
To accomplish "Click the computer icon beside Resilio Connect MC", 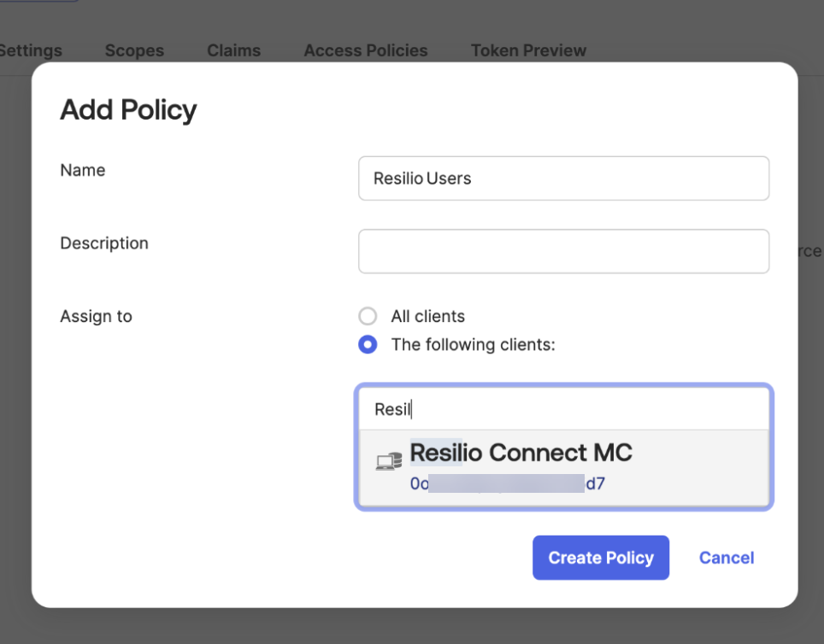I will (x=389, y=462).
